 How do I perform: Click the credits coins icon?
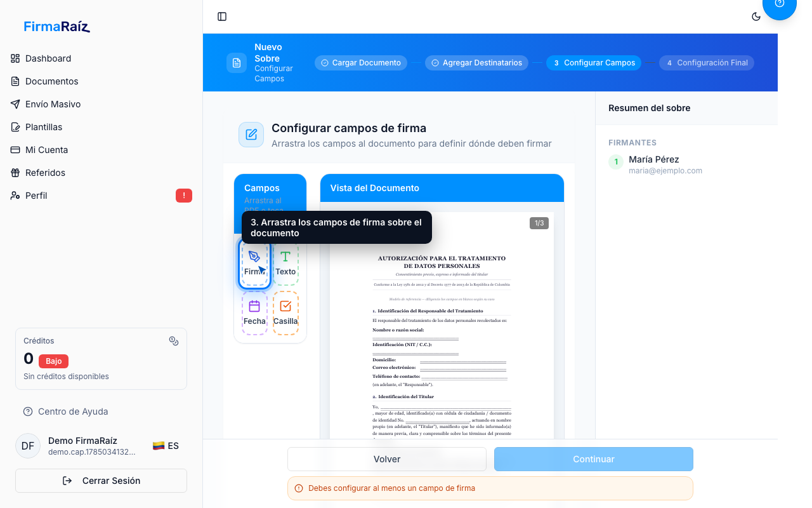coord(174,341)
